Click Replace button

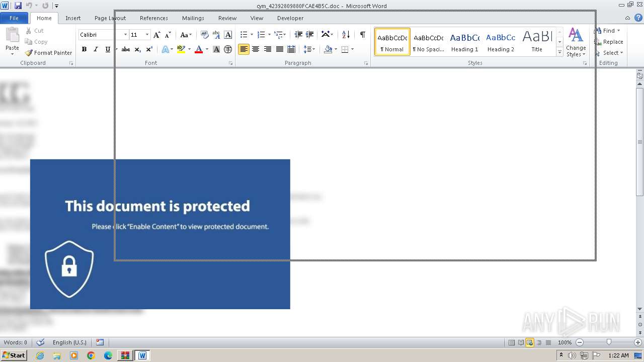click(x=609, y=42)
